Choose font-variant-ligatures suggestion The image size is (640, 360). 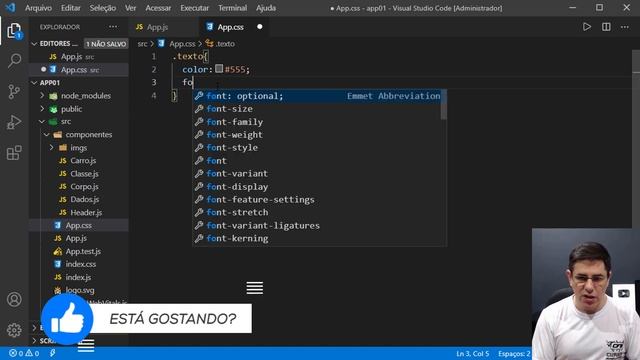pos(317,225)
